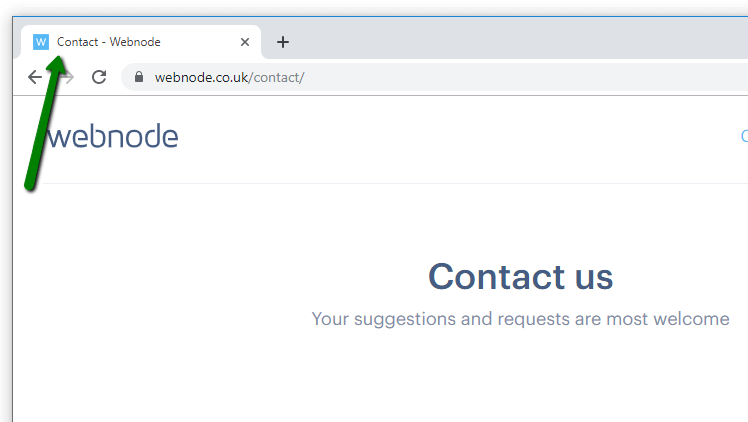Reload the Contact page
748x422 pixels.
[98, 77]
